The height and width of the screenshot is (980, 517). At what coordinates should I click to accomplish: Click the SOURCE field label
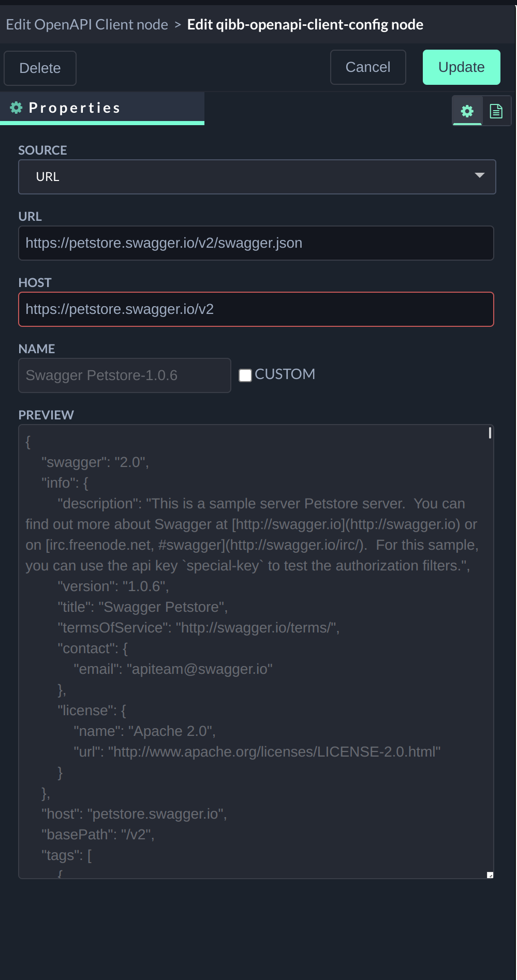[42, 150]
